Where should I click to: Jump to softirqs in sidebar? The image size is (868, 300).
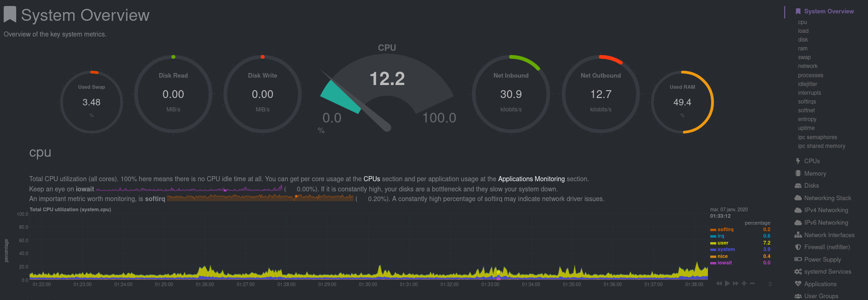point(807,102)
